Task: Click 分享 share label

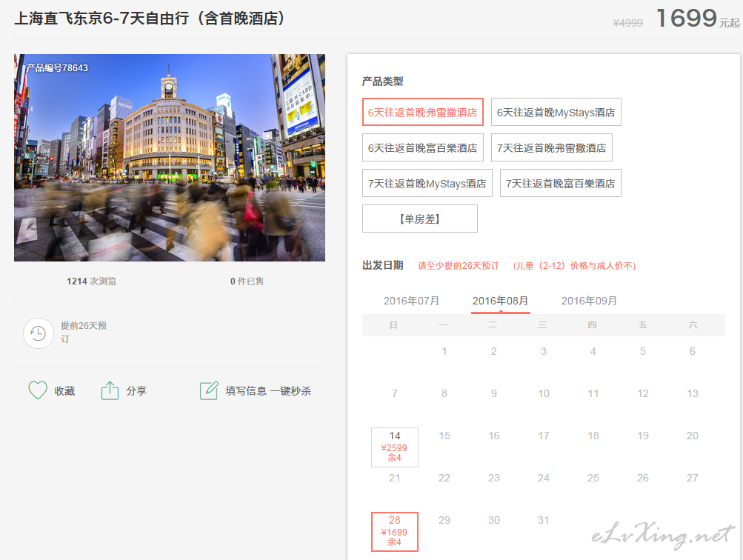Action: tap(136, 391)
